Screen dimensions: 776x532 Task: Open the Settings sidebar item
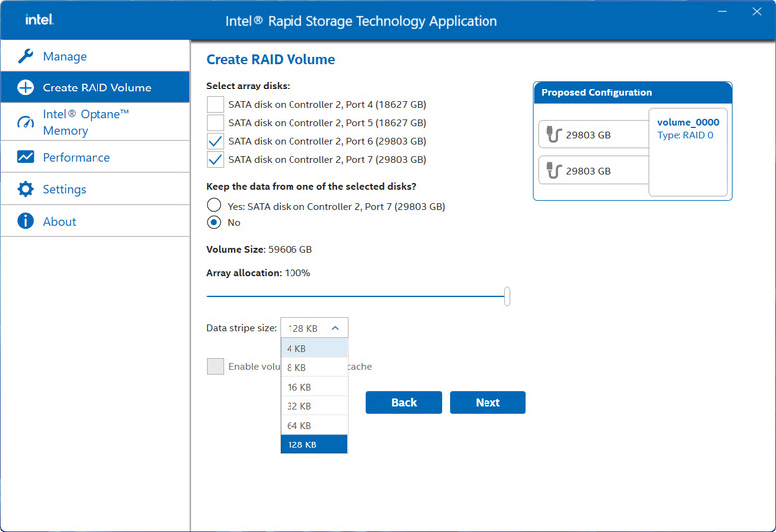click(x=96, y=189)
